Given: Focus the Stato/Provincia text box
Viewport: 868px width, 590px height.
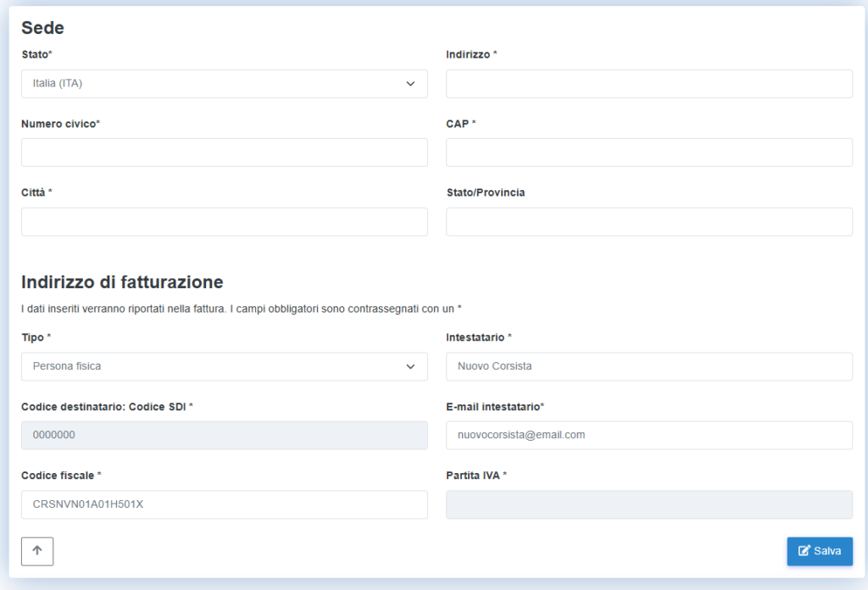Looking at the screenshot, I should point(648,222).
